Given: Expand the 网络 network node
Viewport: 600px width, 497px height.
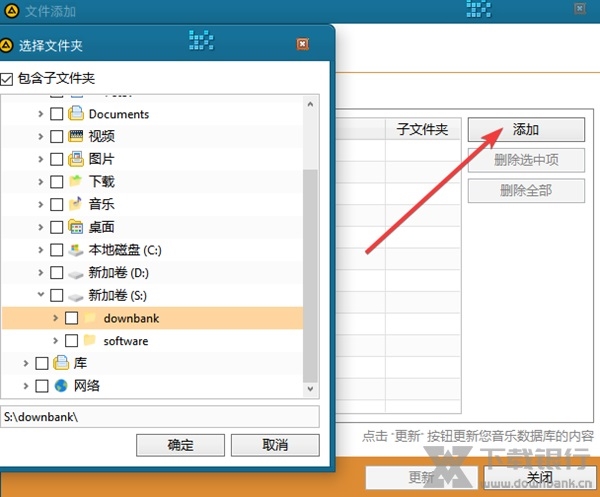Looking at the screenshot, I should (26, 386).
